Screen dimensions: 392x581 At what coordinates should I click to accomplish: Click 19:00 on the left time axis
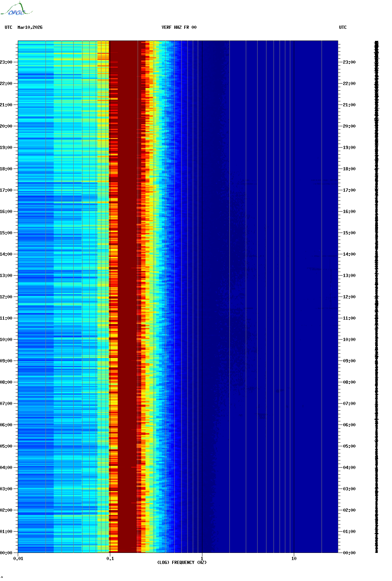6,148
